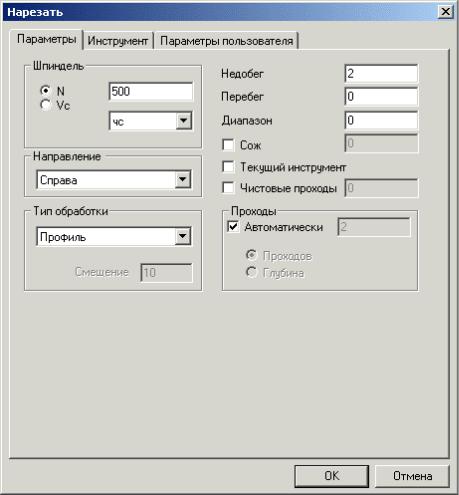The height and width of the screenshot is (495, 459).
Task: Enable the Сож checkbox
Action: tap(228, 145)
